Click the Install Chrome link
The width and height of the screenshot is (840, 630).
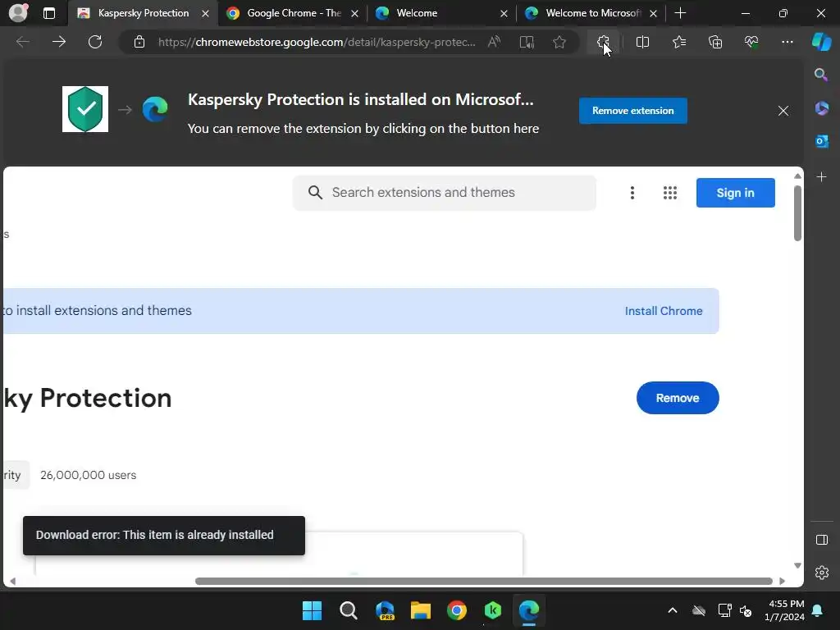click(663, 311)
